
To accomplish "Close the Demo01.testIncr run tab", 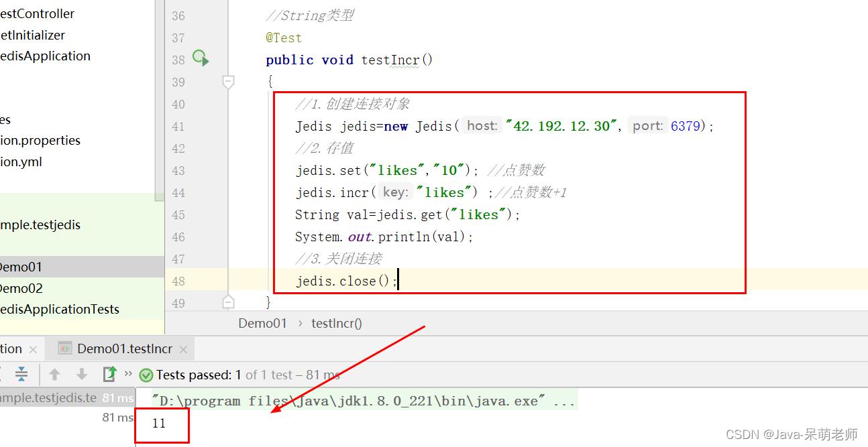I will tap(183, 349).
